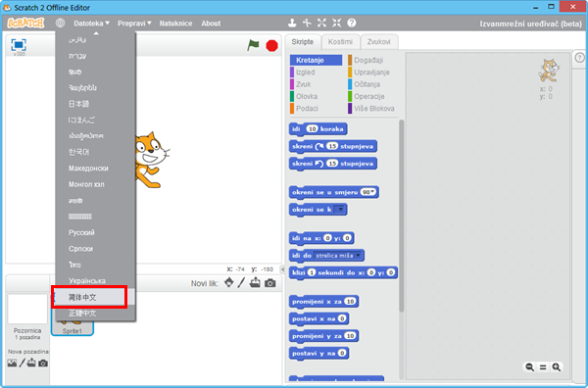Screen dimensions: 588x388
Task: Select the Olovka block category
Action: click(x=316, y=96)
